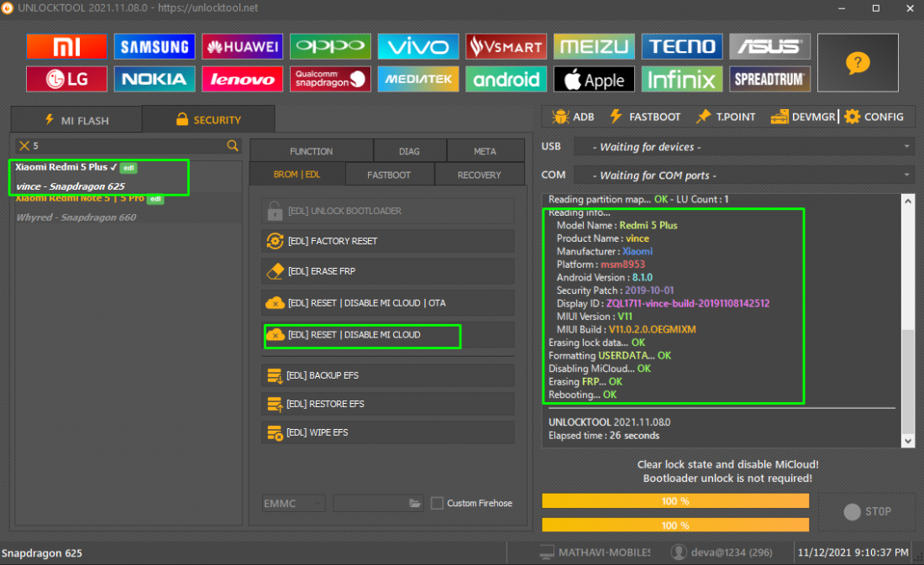This screenshot has width=924, height=565.
Task: Open the Fastboot tools in toolbar
Action: (x=644, y=117)
